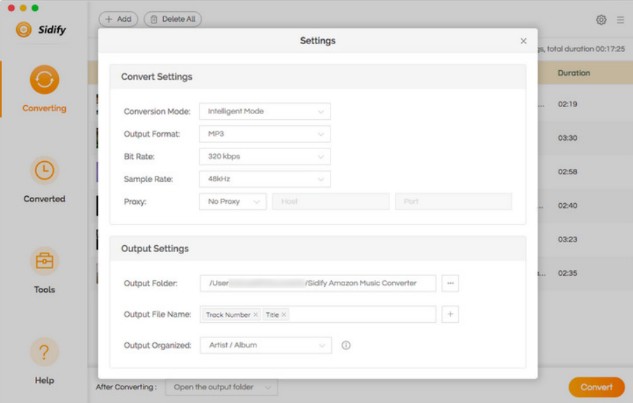633x403 pixels.
Task: Open the Help section
Action: coord(44,360)
